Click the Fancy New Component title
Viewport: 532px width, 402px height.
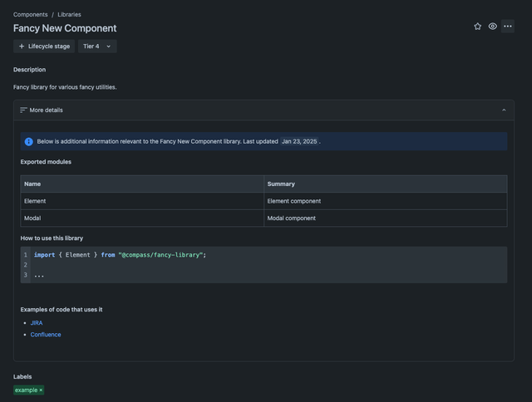tap(65, 28)
